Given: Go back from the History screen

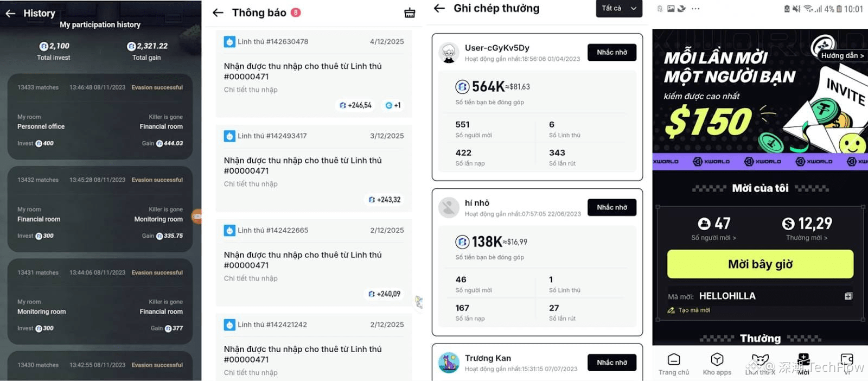Looking at the screenshot, I should (x=10, y=14).
